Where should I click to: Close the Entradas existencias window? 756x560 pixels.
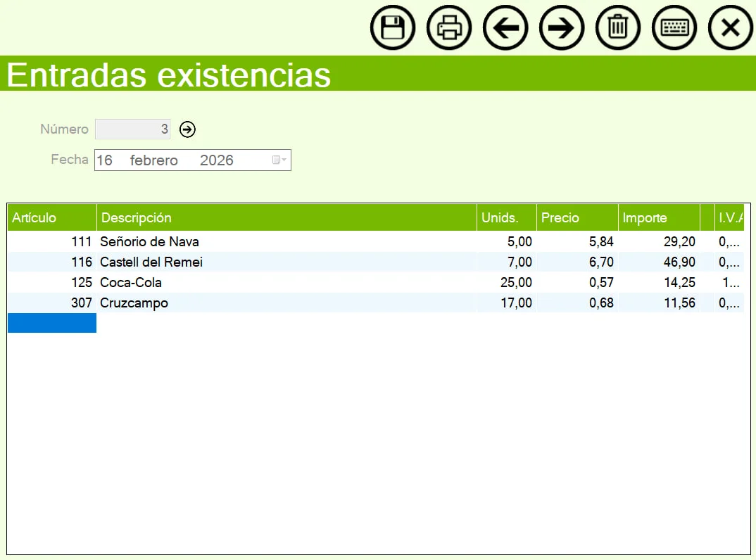tap(731, 28)
